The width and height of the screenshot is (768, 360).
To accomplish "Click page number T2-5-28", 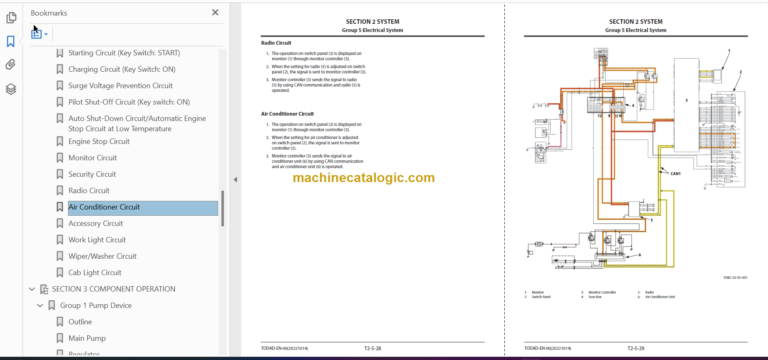I will click(x=372, y=349).
